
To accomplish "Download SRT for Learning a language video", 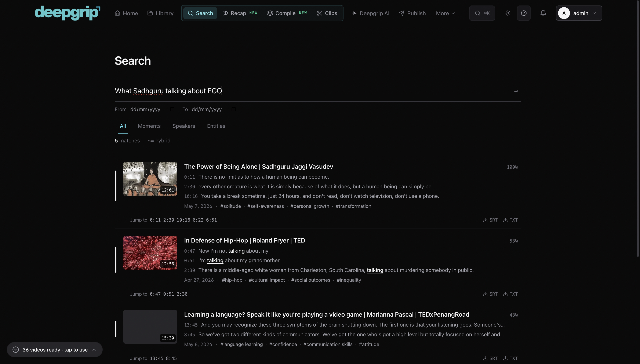I will [x=490, y=358].
